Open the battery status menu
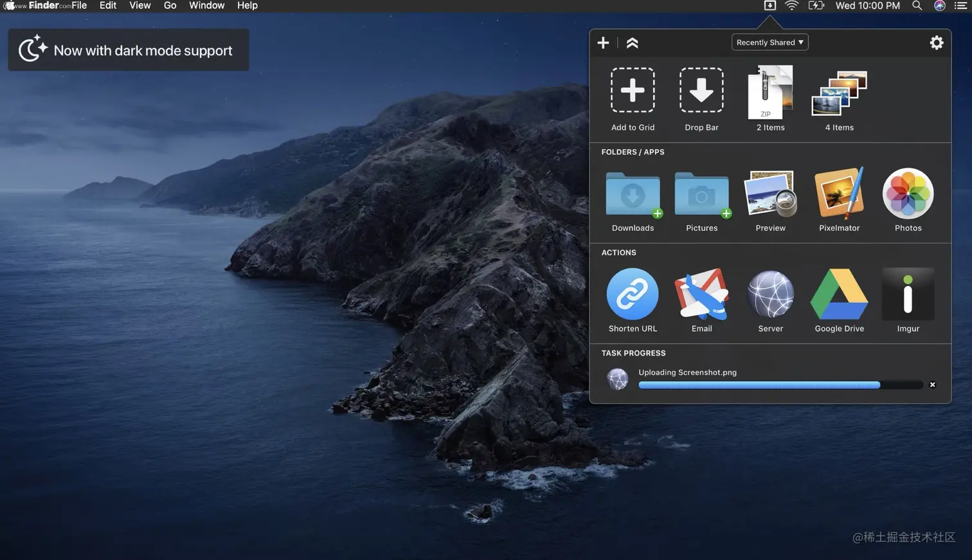 point(816,6)
